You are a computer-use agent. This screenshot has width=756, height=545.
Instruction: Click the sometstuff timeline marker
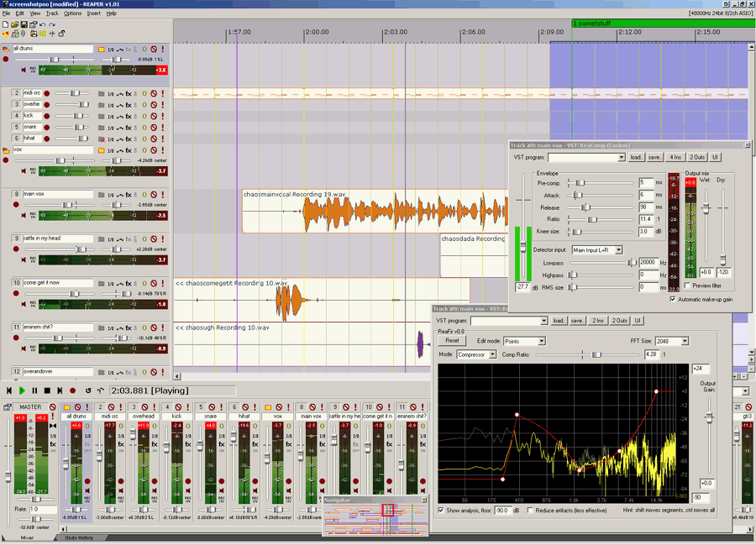[663, 24]
